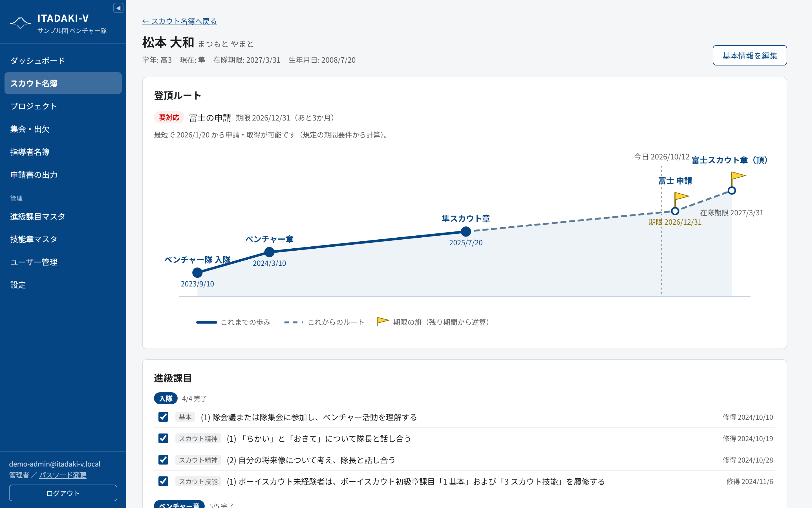
Task: Click the 基本 category tag
Action: 185,417
